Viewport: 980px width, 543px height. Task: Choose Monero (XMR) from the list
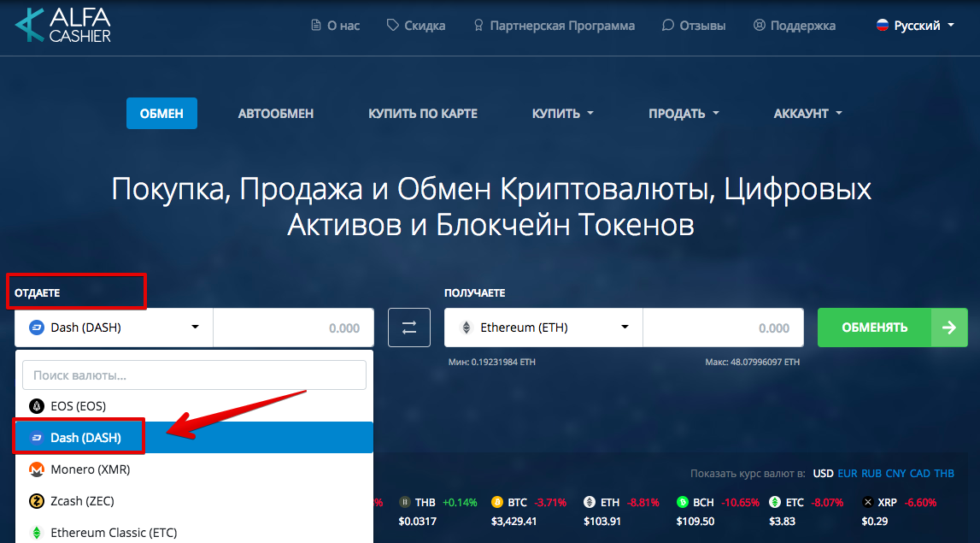(194, 469)
